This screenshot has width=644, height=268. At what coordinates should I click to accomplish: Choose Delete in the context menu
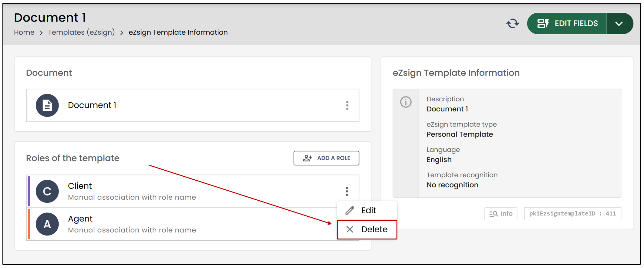click(x=367, y=229)
